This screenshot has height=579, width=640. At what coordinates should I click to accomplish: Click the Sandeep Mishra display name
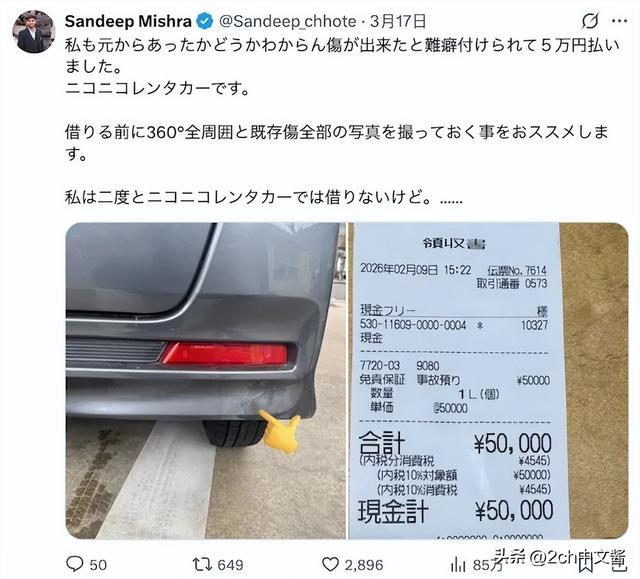(x=128, y=22)
